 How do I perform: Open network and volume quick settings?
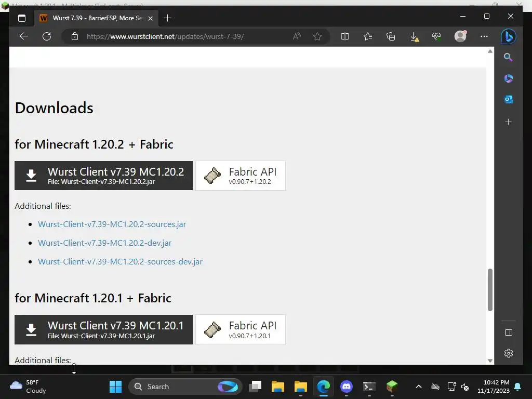(458, 387)
